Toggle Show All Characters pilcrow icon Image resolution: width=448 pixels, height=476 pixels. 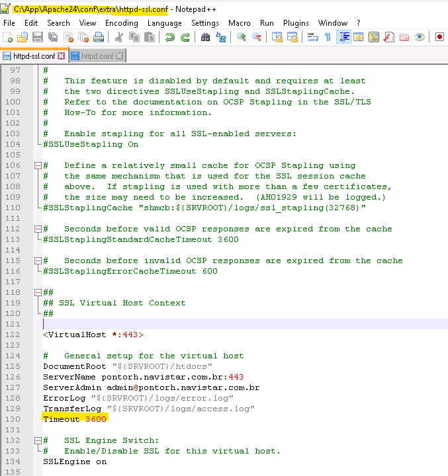328,37
